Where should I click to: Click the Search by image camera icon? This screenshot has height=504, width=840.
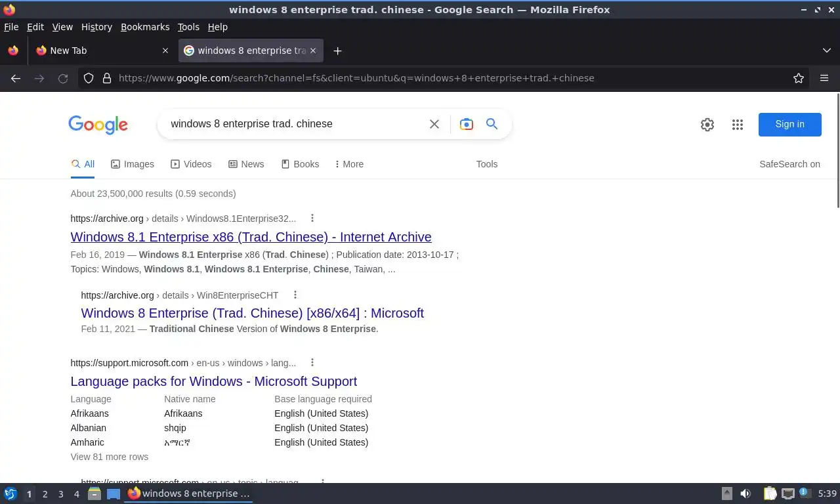tap(467, 124)
